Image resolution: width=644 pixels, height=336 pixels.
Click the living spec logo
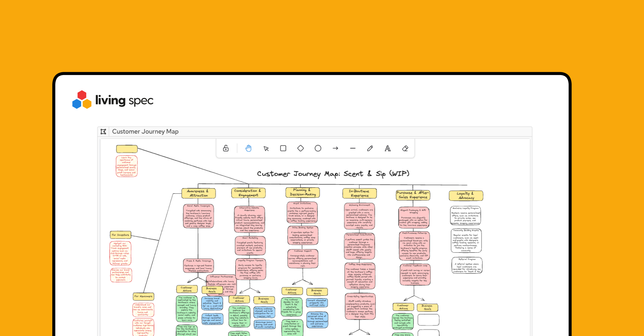pos(113,100)
